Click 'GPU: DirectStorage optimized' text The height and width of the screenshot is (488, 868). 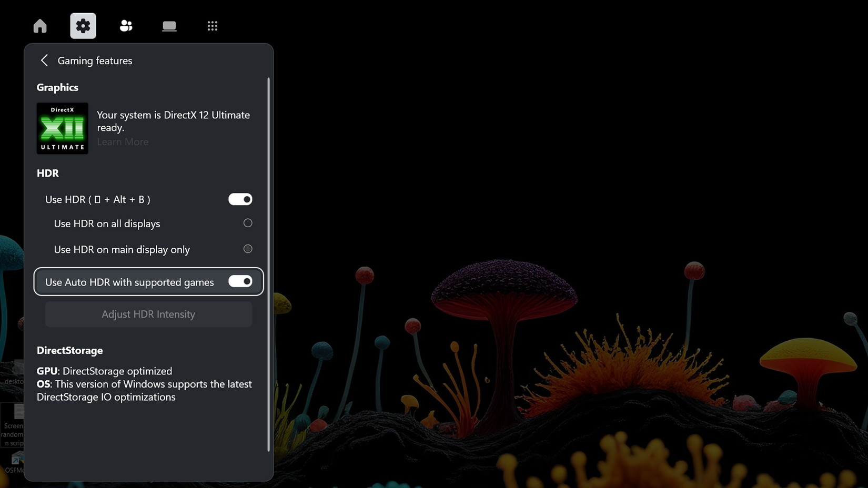pyautogui.click(x=104, y=371)
